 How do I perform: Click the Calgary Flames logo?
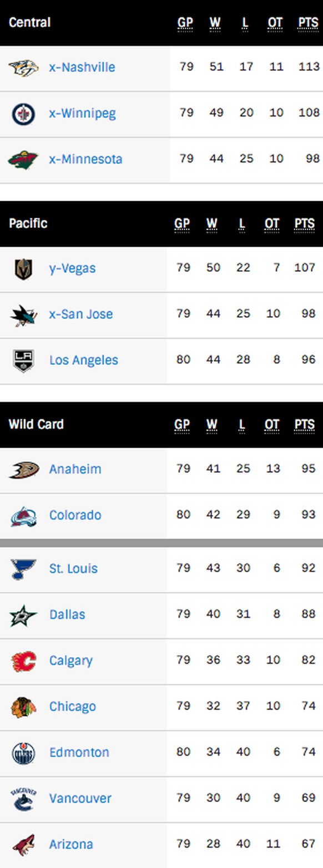23,661
